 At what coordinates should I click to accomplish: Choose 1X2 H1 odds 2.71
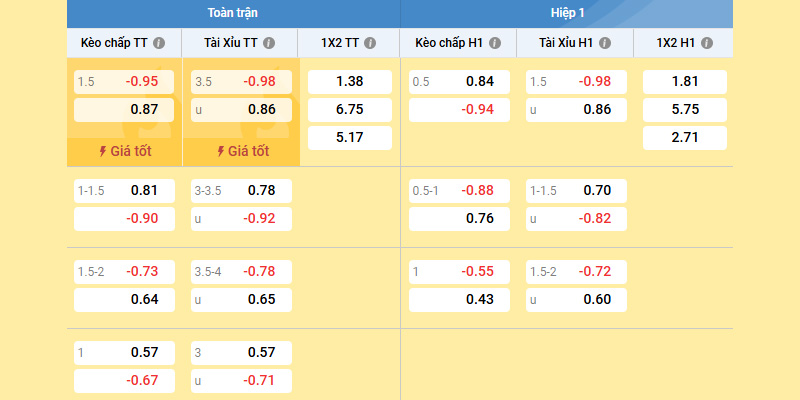pos(685,138)
